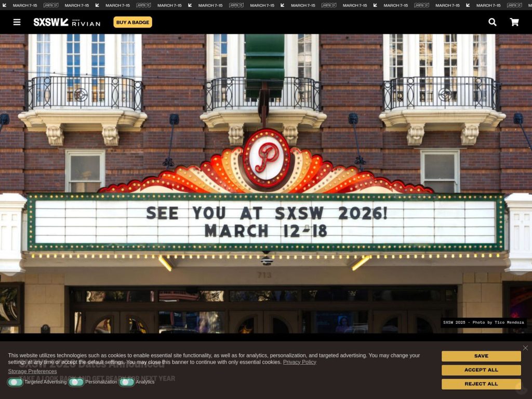Toggle the Analytics switch
Viewport: 532px width, 399px height.
click(126, 382)
